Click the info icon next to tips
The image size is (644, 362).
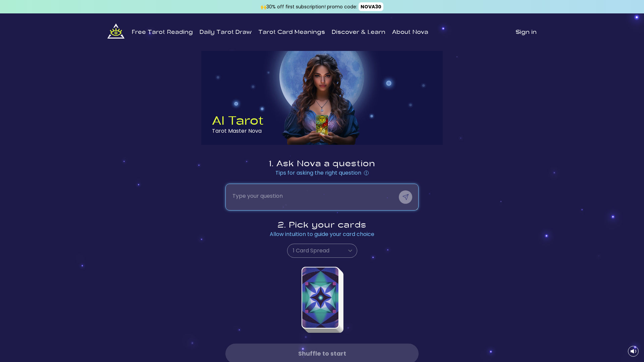tap(366, 173)
